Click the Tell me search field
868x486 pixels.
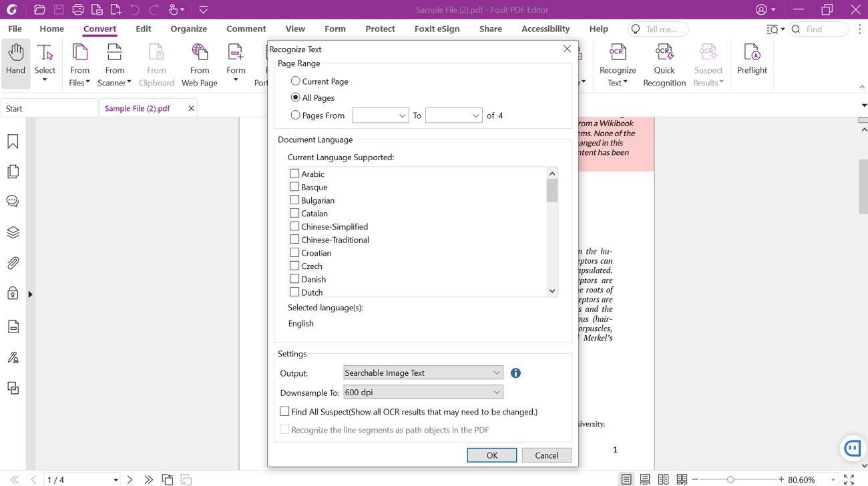pyautogui.click(x=658, y=29)
